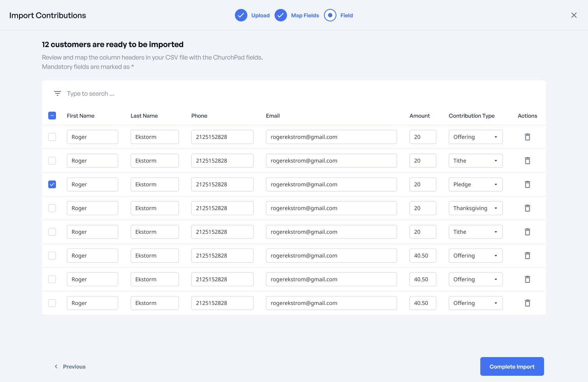The width and height of the screenshot is (588, 382).
Task: Uncheck the Pledge row checkbox
Action: tap(52, 184)
